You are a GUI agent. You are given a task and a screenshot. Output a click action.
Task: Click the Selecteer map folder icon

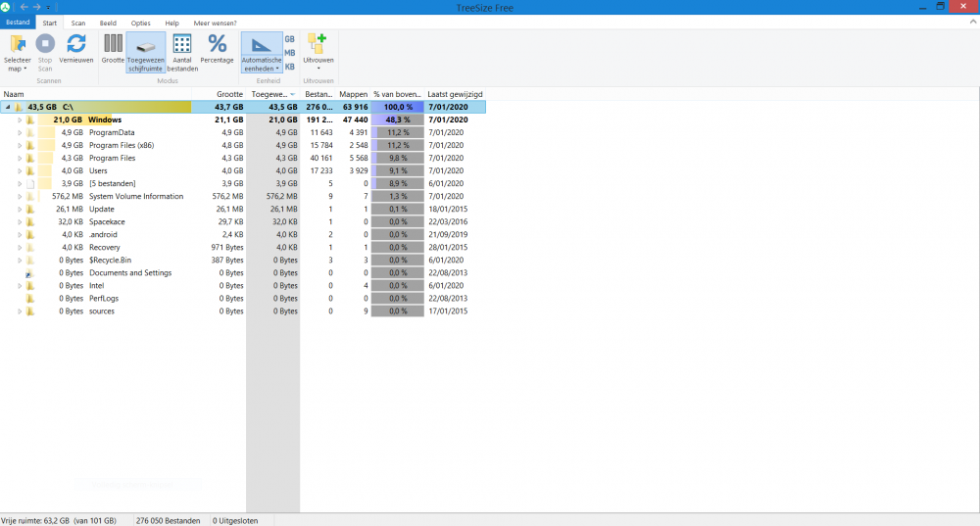(18, 44)
